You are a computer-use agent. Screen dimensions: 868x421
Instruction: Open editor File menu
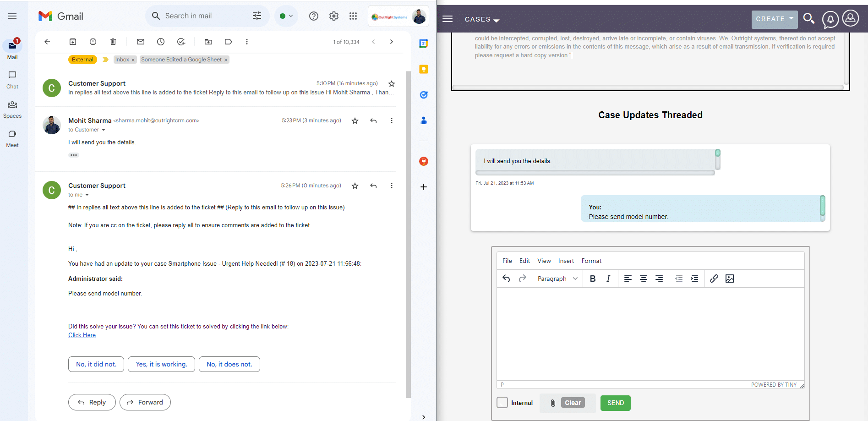point(507,261)
